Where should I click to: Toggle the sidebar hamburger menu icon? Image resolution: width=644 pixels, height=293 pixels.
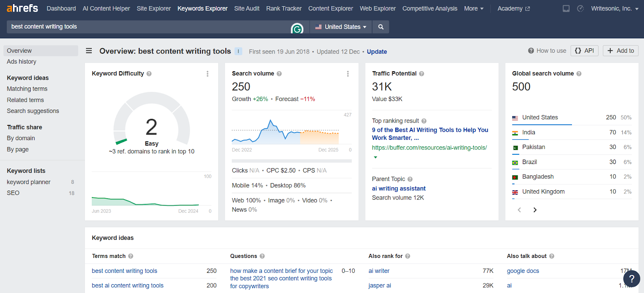point(89,51)
